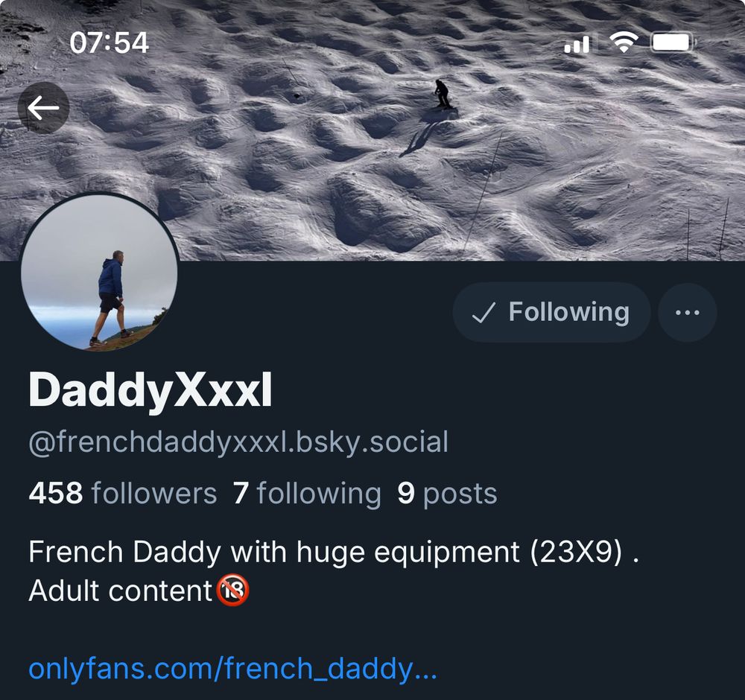View the 7 following list
This screenshot has height=700, width=745.
(x=307, y=494)
